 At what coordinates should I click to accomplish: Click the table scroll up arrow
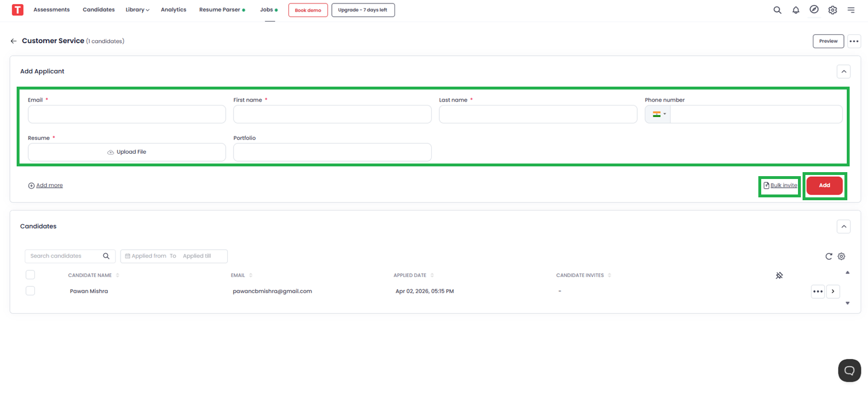848,272
